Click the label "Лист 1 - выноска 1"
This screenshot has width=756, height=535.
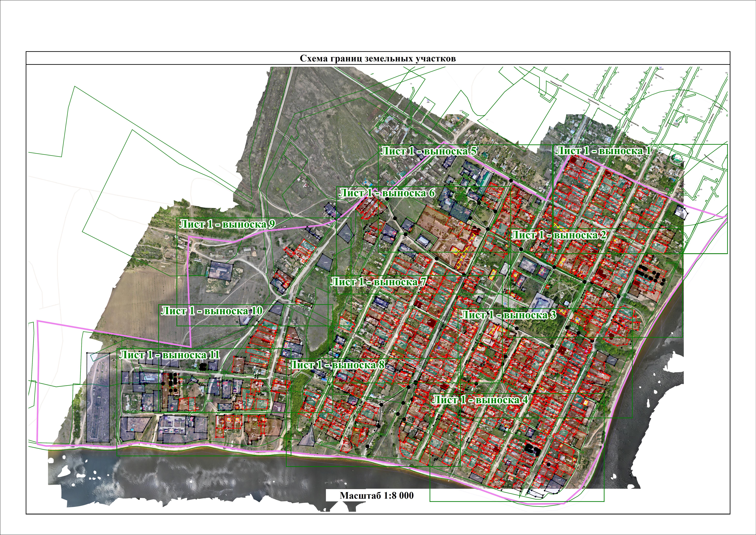click(x=604, y=151)
